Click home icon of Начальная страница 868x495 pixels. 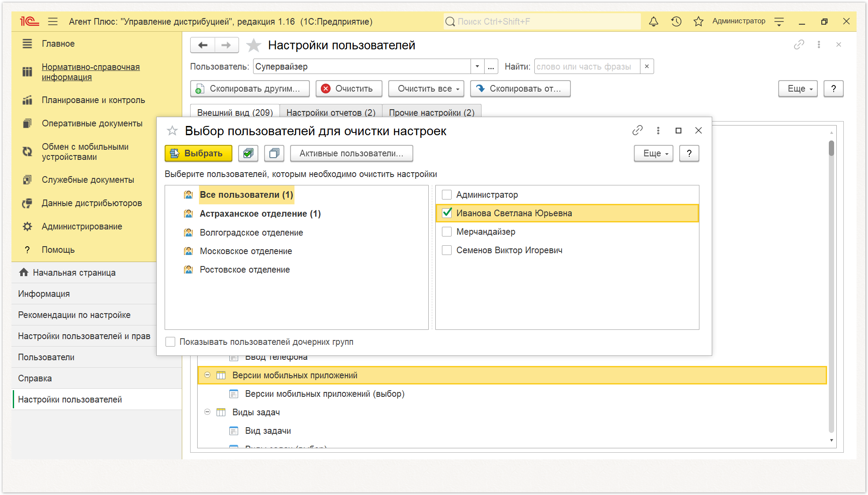click(x=24, y=272)
